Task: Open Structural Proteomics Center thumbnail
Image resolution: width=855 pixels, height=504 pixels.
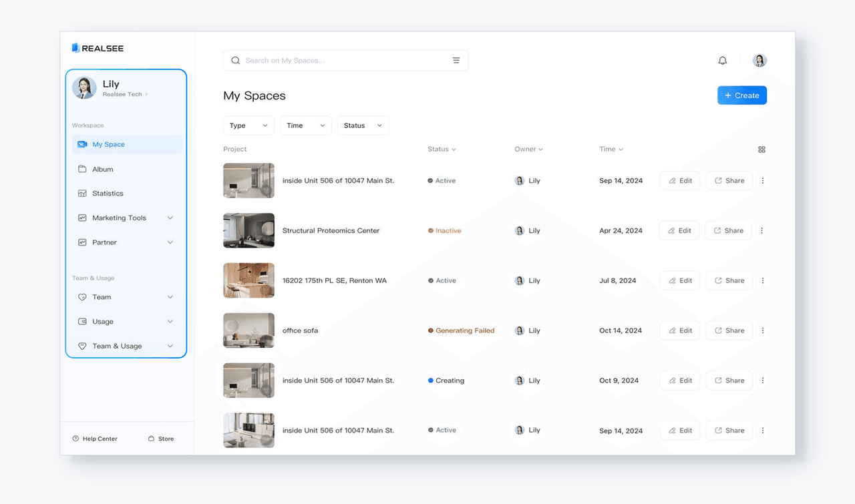Action: pos(248,230)
